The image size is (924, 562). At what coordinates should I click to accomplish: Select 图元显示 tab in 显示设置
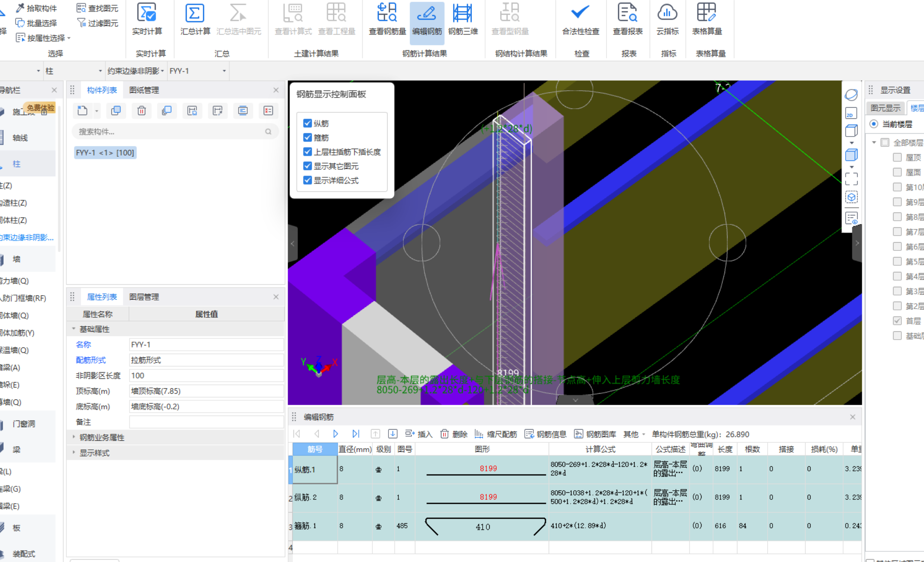(886, 108)
